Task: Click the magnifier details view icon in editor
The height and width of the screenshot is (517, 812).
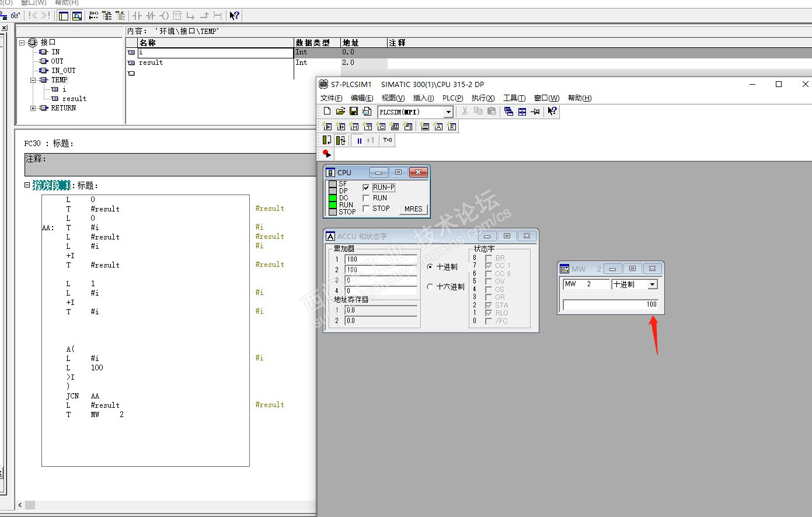Action: (76, 16)
